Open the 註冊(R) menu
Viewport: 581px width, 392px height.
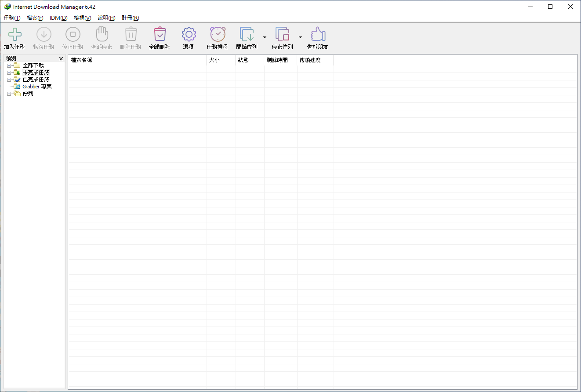(x=131, y=18)
